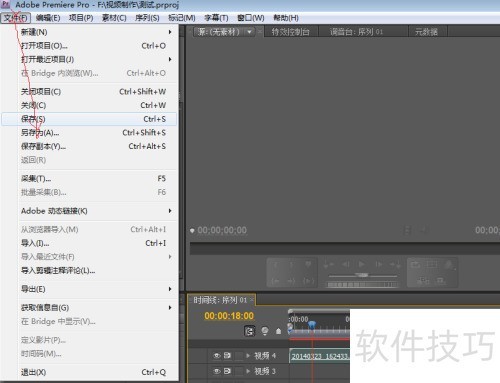
Task: Click the dimmed set out point icon
Action: point(292,265)
